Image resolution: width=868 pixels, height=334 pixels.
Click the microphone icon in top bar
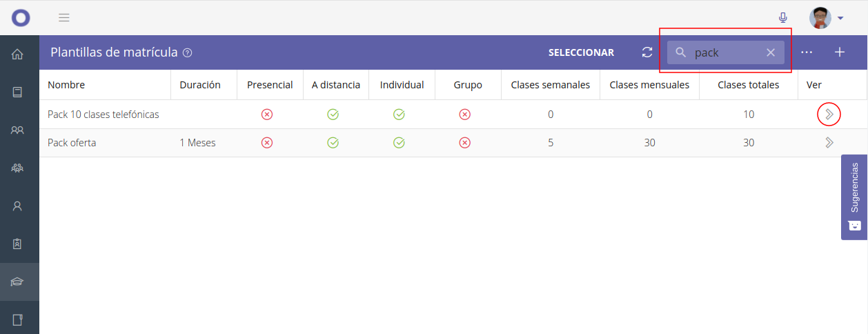(782, 18)
